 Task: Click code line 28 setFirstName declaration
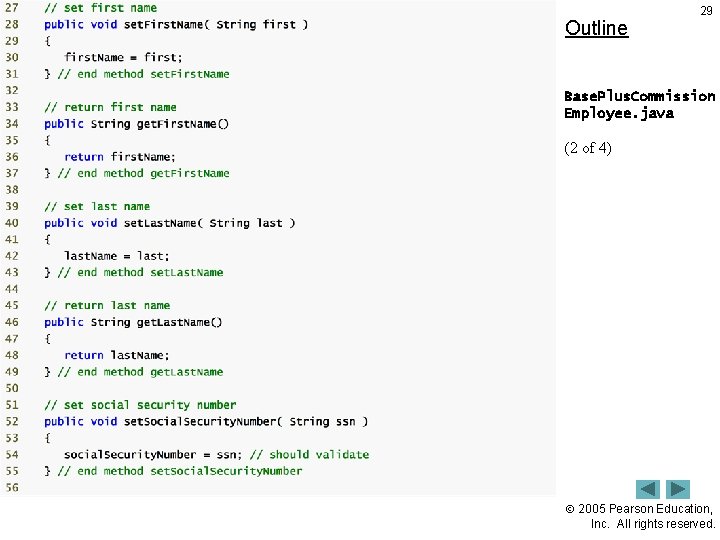tap(176, 24)
